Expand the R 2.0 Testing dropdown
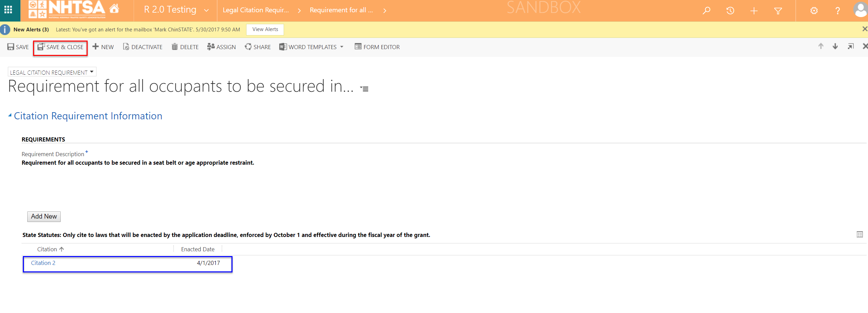 click(x=206, y=10)
